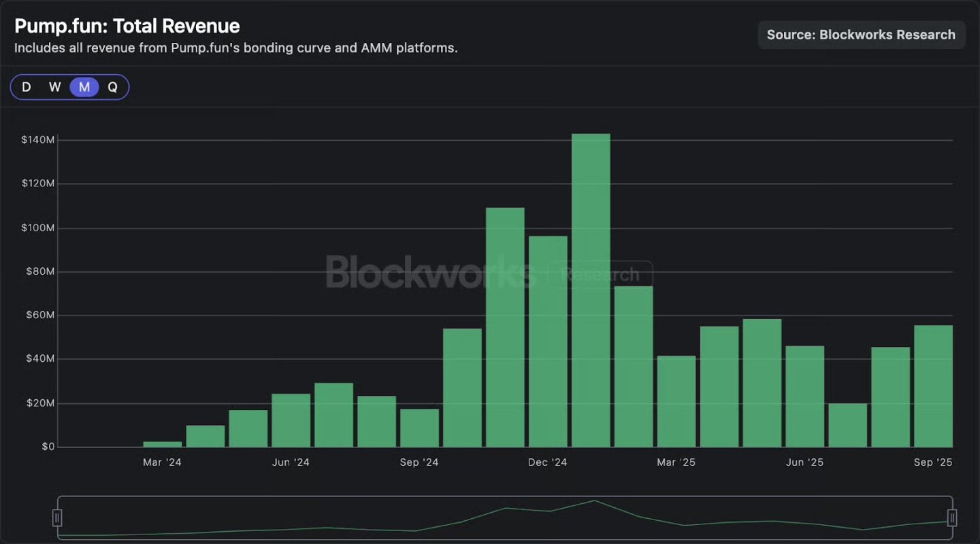Viewport: 980px width, 544px height.
Task: Select the Jun '24 revenue bar
Action: (x=291, y=420)
